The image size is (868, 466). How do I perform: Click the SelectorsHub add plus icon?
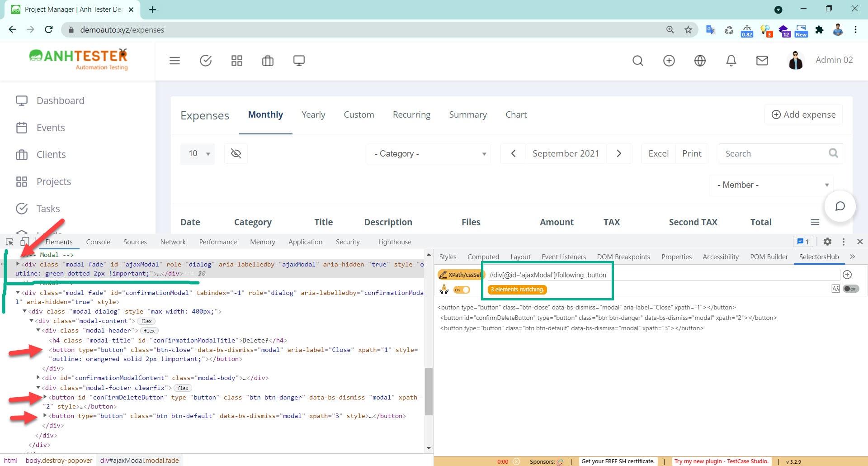[x=848, y=275]
